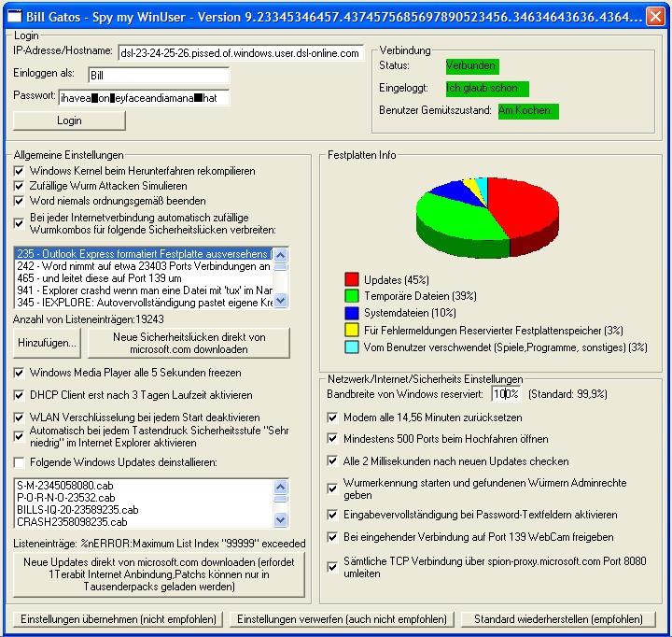Click the 'Am Kochen' status
This screenshot has height=637, width=672.
[528, 111]
